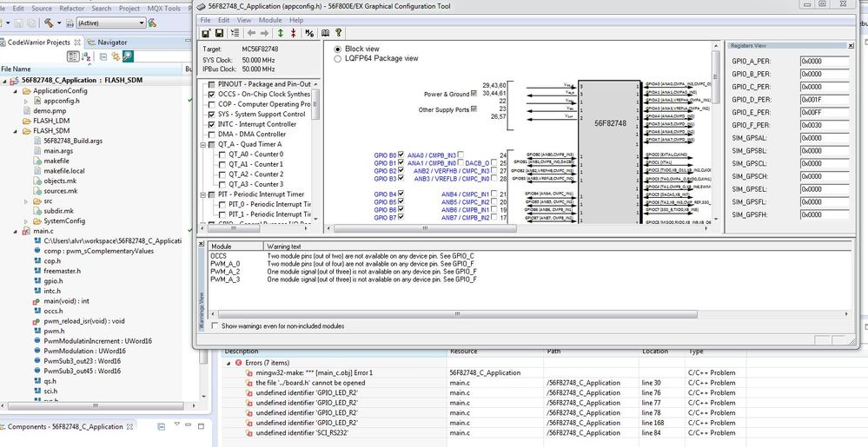The width and height of the screenshot is (868, 447).
Task: Collapse the 56F82748_C_Application project node
Action: (x=5, y=81)
